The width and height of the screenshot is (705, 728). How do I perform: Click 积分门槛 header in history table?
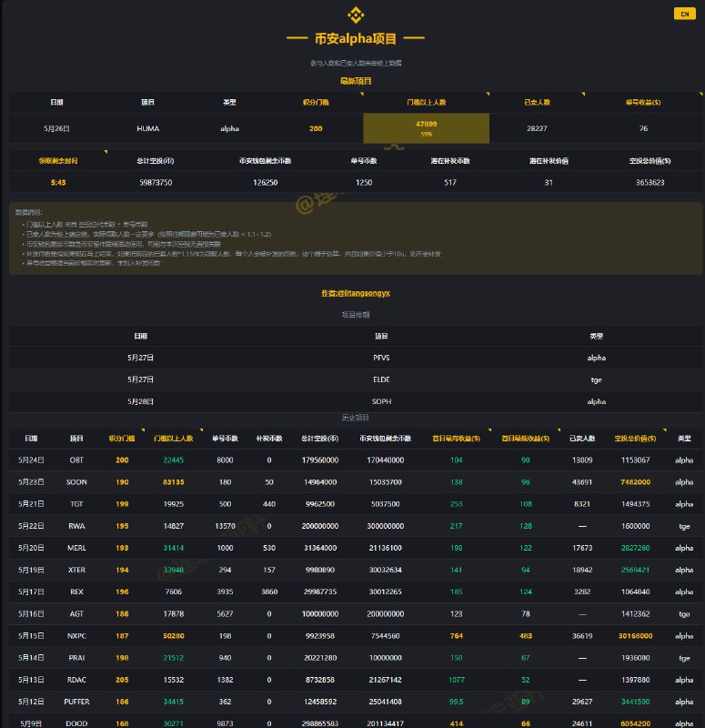(x=122, y=439)
